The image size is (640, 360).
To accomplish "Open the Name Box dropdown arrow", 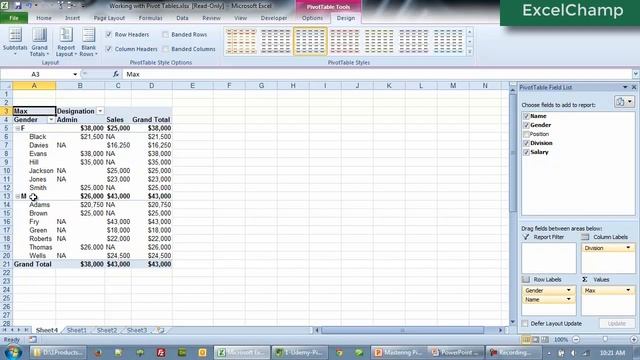I will coord(75,74).
